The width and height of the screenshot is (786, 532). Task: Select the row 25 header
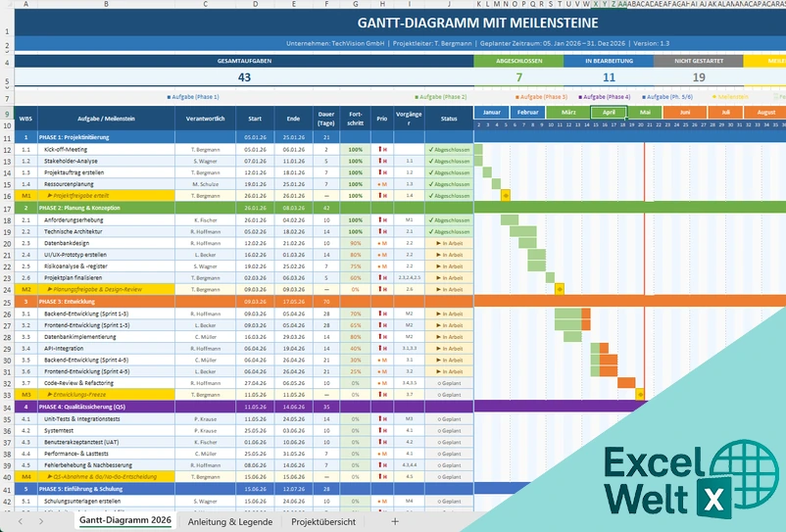[7, 302]
